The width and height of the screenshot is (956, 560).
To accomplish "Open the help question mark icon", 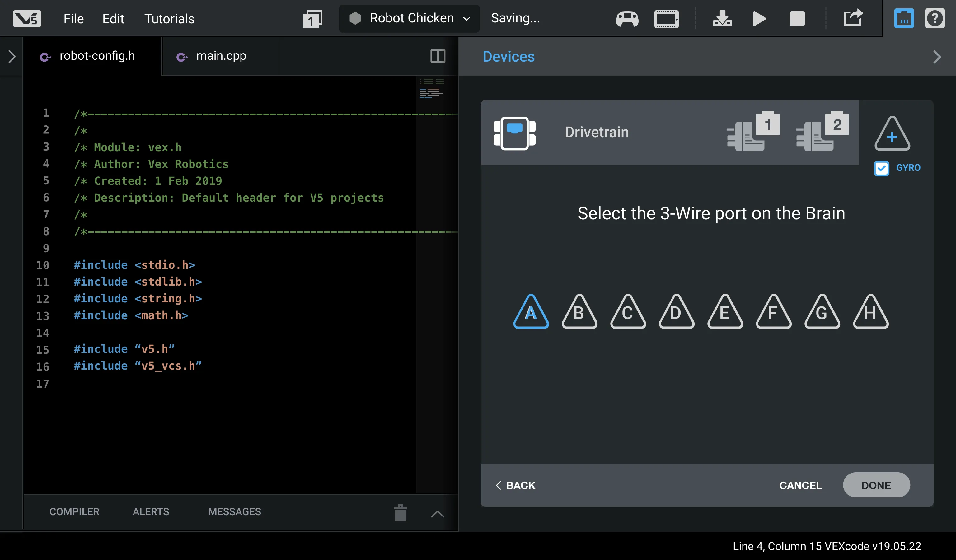I will coord(935,19).
